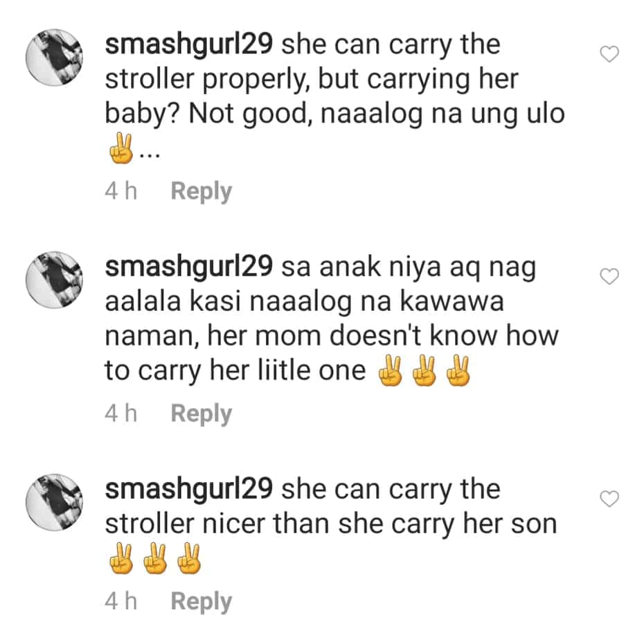This screenshot has height=644, width=644.
Task: Open smashgurl29 profile from first comment username
Action: click(189, 45)
